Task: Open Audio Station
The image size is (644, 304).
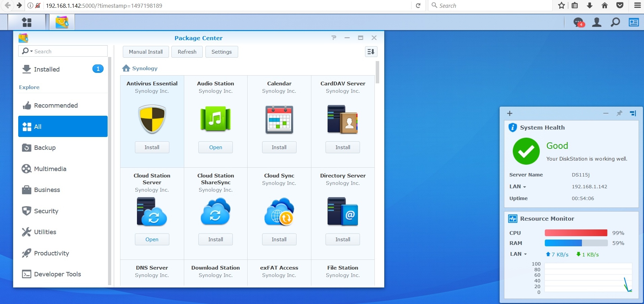Action: point(216,147)
